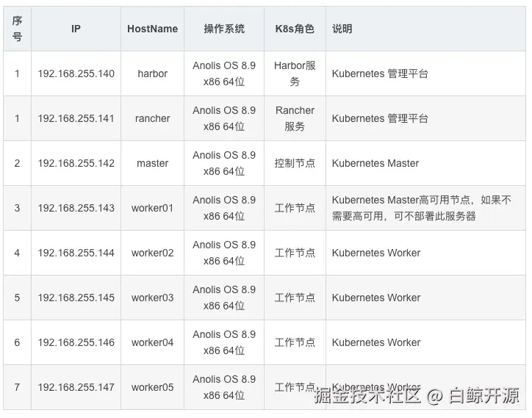The width and height of the screenshot is (532, 418).
Task: Click Kubernetes Worker in worker04 row
Action: pos(376,342)
